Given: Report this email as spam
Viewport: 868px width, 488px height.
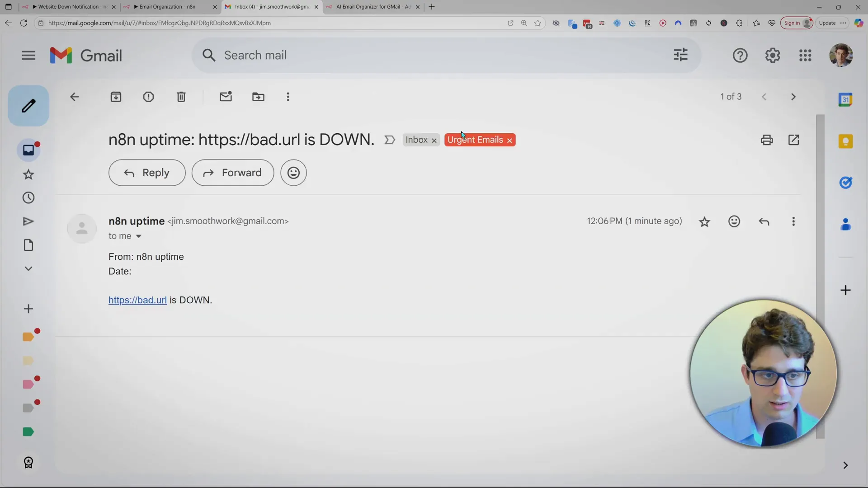Looking at the screenshot, I should tap(148, 97).
